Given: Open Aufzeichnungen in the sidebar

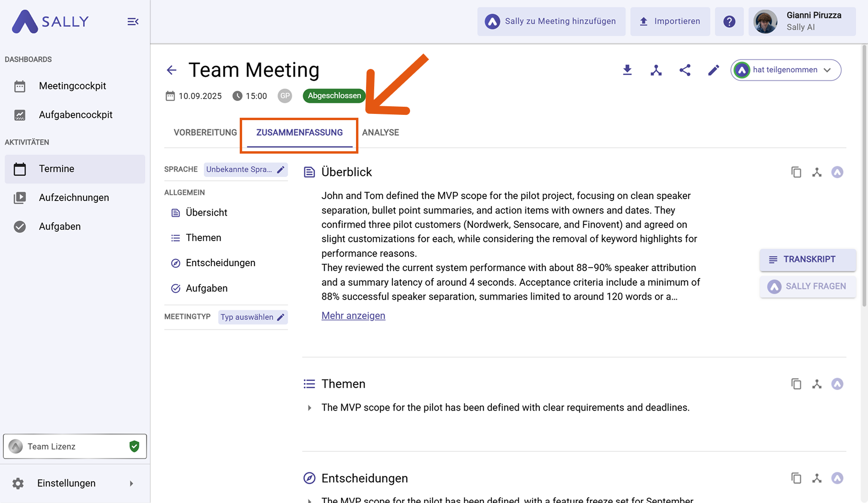Looking at the screenshot, I should (x=74, y=198).
